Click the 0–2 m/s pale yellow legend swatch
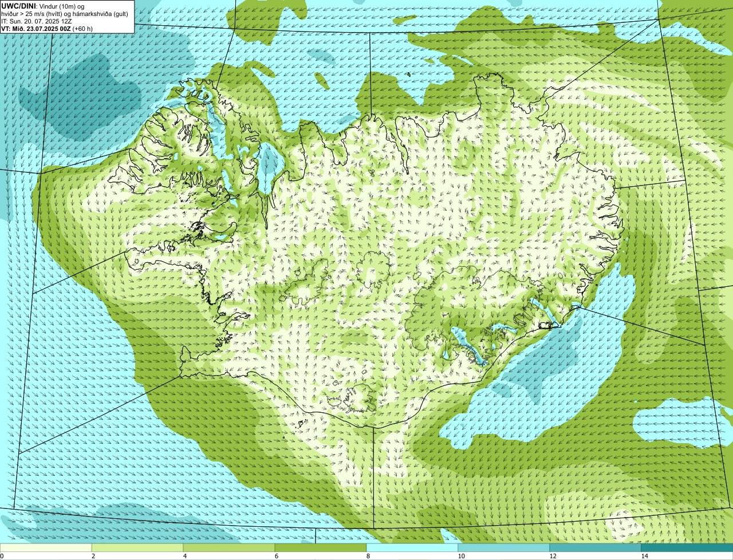The height and width of the screenshot is (560, 733). [46, 547]
